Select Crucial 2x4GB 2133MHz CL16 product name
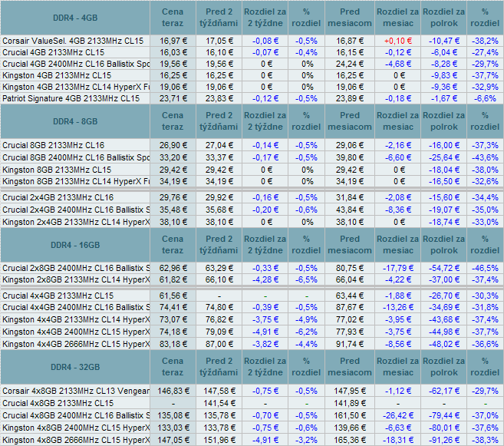504x446 pixels. (x=58, y=197)
